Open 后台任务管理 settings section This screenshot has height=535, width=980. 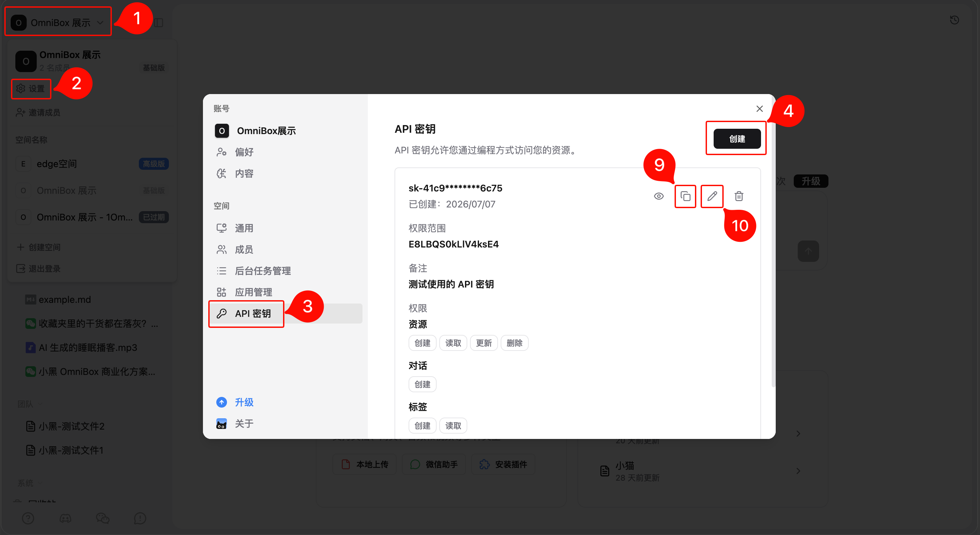pyautogui.click(x=286, y=271)
